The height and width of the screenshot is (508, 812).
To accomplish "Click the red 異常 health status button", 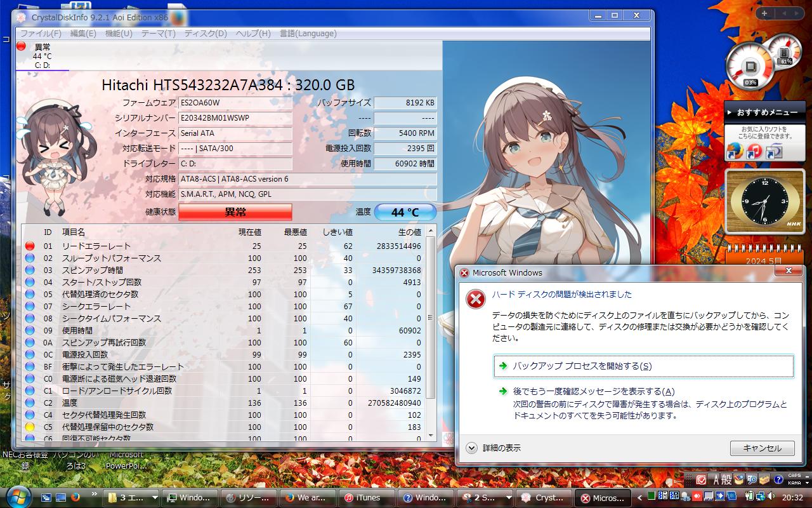I will click(235, 212).
